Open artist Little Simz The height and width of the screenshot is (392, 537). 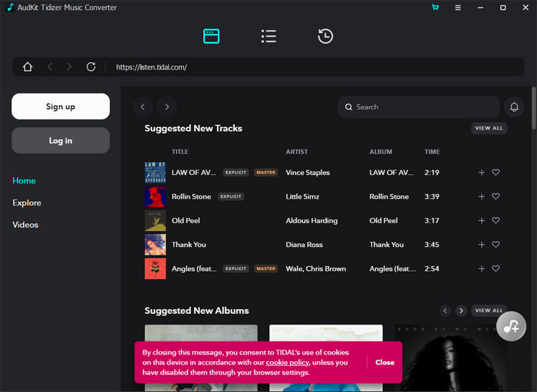(x=302, y=196)
